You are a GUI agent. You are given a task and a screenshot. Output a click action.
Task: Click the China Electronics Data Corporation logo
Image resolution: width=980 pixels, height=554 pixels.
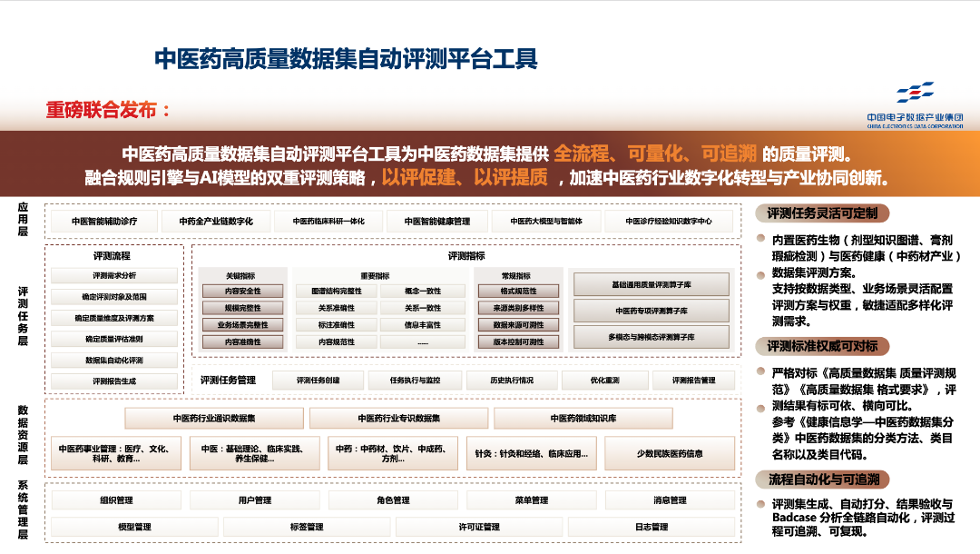coord(915,105)
